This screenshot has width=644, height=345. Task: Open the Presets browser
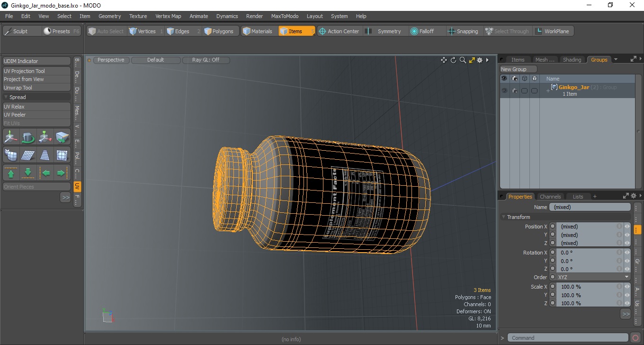(x=62, y=31)
